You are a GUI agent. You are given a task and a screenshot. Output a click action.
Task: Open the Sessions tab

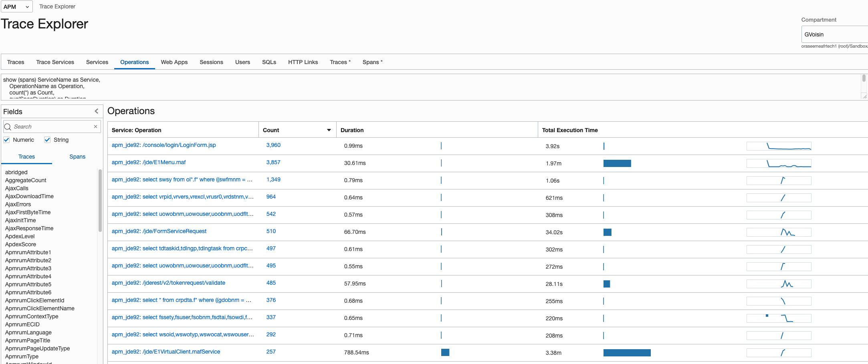coord(211,62)
